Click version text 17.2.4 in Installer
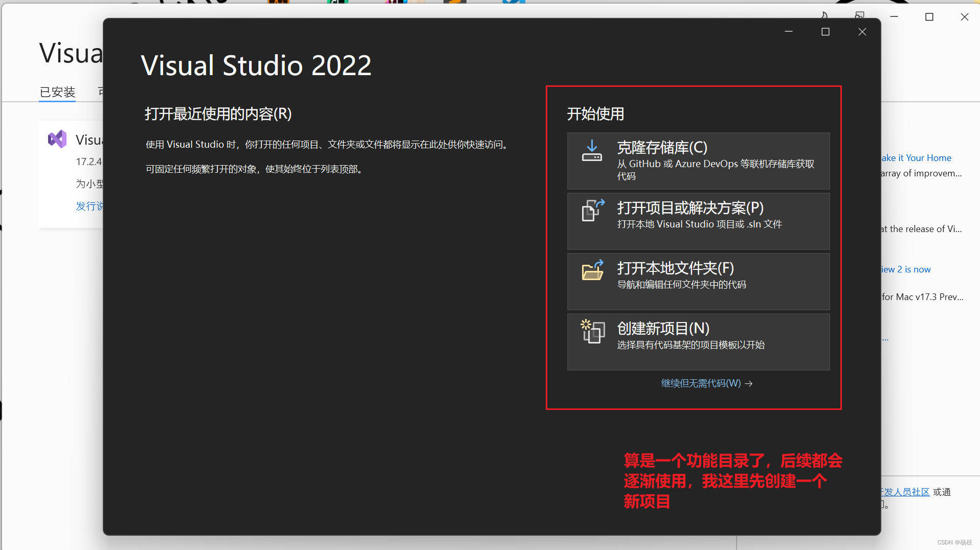This screenshot has height=550, width=980. click(89, 162)
